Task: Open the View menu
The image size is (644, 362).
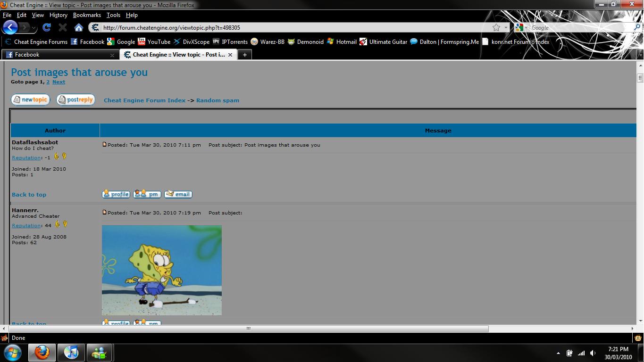Action: [x=38, y=15]
